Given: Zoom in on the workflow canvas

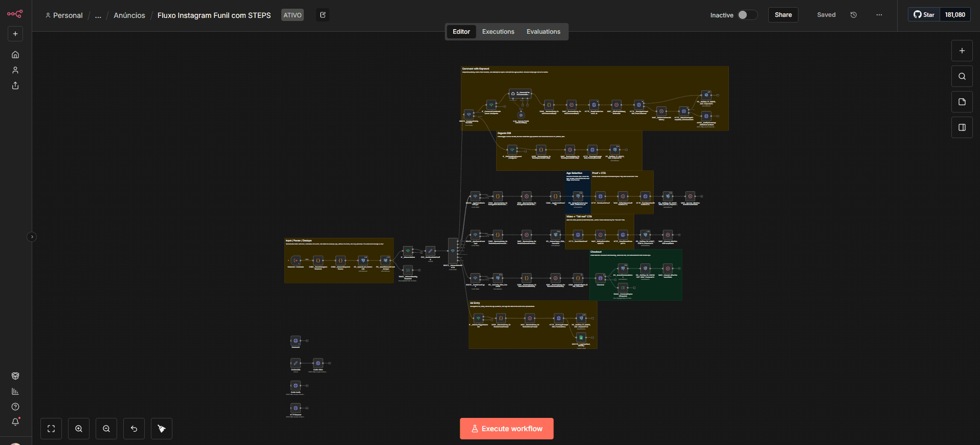Looking at the screenshot, I should point(79,429).
